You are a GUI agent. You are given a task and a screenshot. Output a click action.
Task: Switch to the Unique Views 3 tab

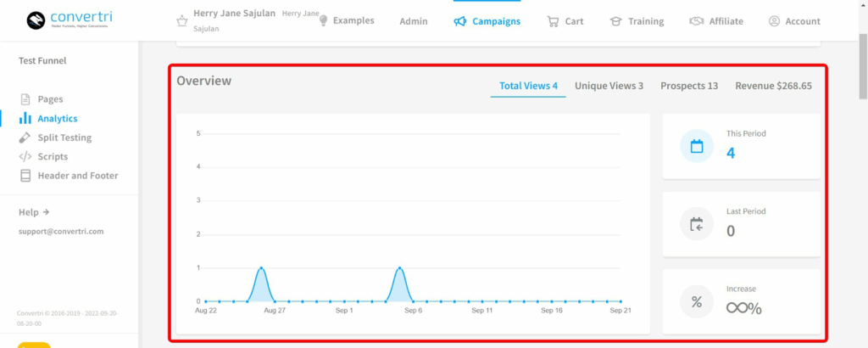(609, 86)
